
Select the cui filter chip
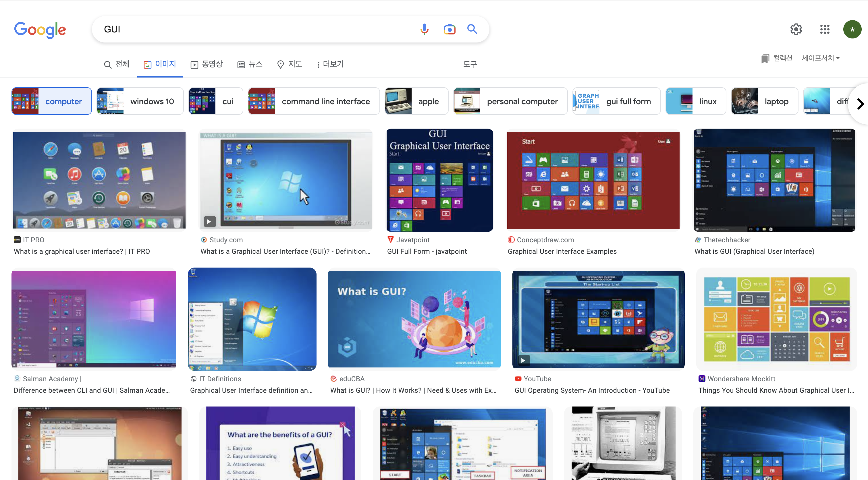pos(216,101)
